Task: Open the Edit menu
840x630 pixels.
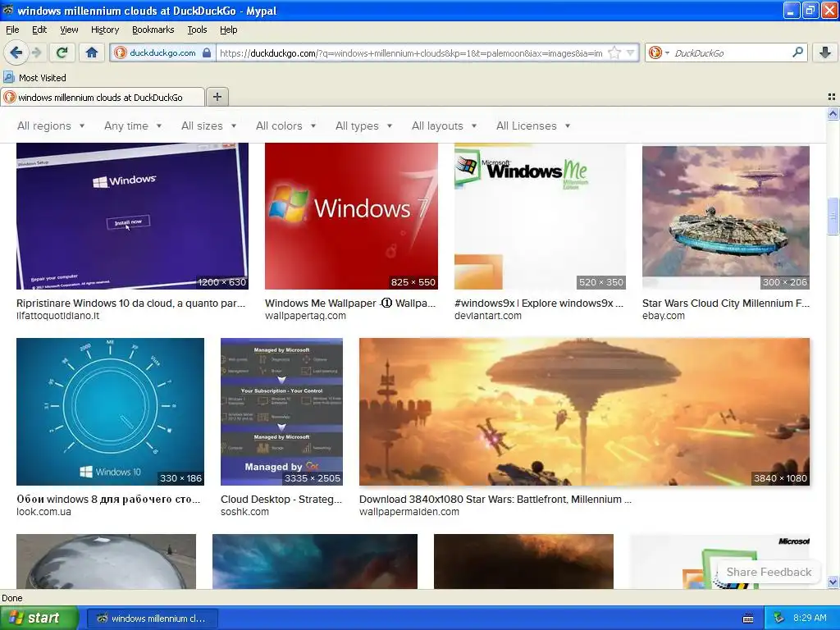Action: pos(39,30)
